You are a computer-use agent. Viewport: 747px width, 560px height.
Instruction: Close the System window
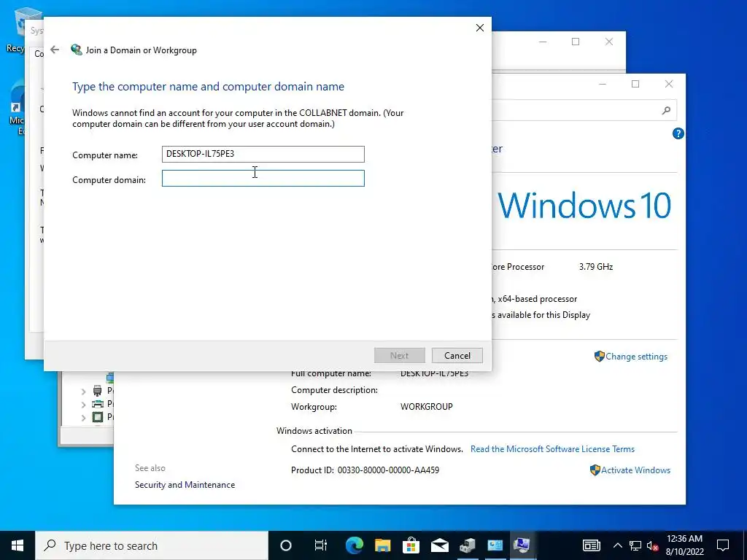click(669, 85)
